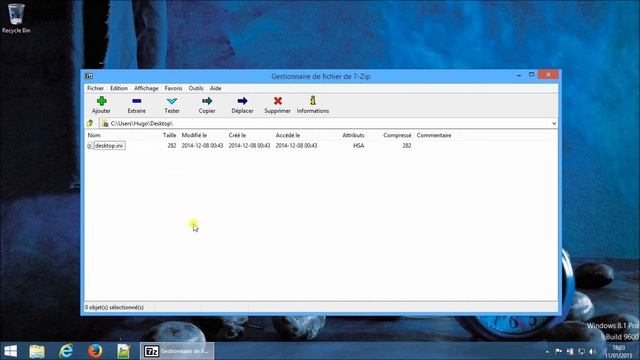
Task: Click the Supprimer red X icon
Action: click(278, 101)
